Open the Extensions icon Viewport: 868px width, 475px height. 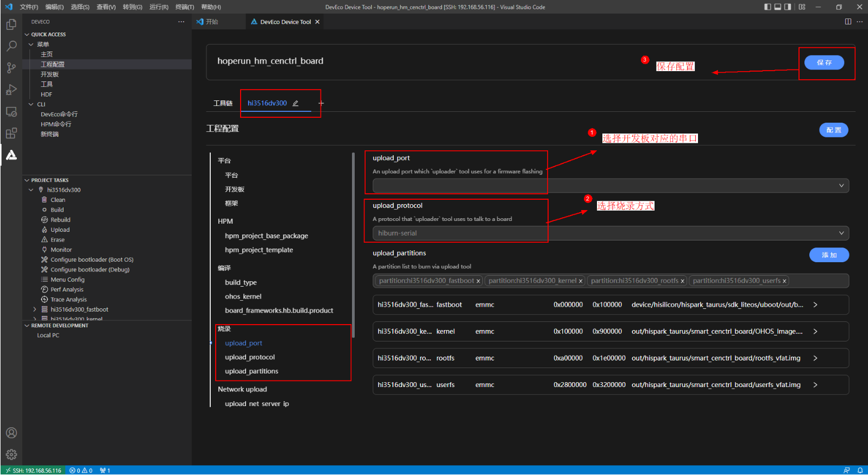click(x=11, y=133)
